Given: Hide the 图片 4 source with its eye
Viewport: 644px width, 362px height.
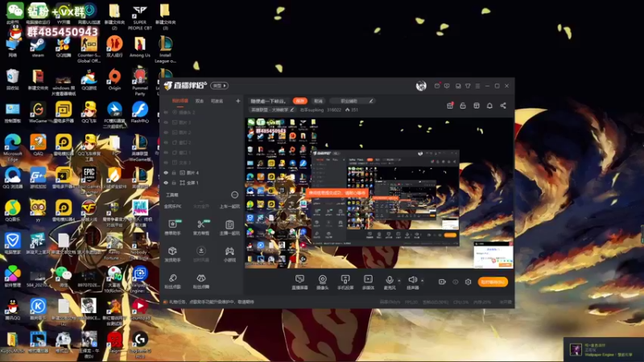Looking at the screenshot, I should (x=166, y=173).
